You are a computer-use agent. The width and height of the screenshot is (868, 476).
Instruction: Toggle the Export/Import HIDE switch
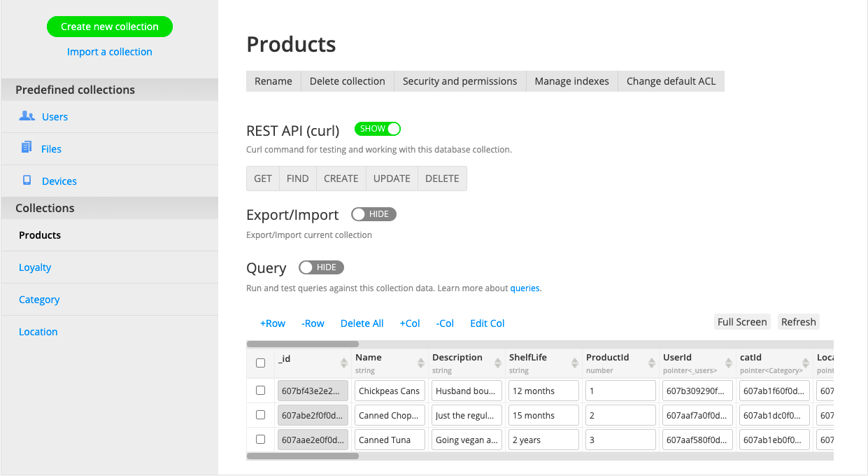(373, 214)
